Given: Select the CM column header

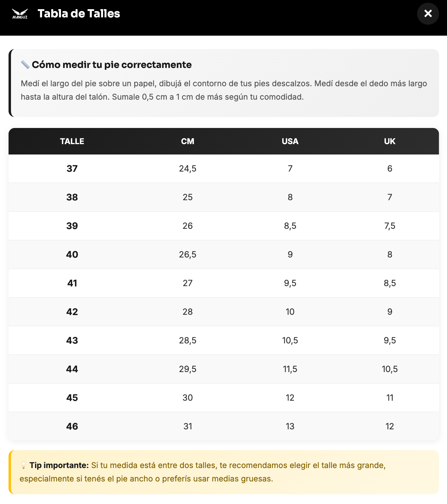Looking at the screenshot, I should (188, 141).
